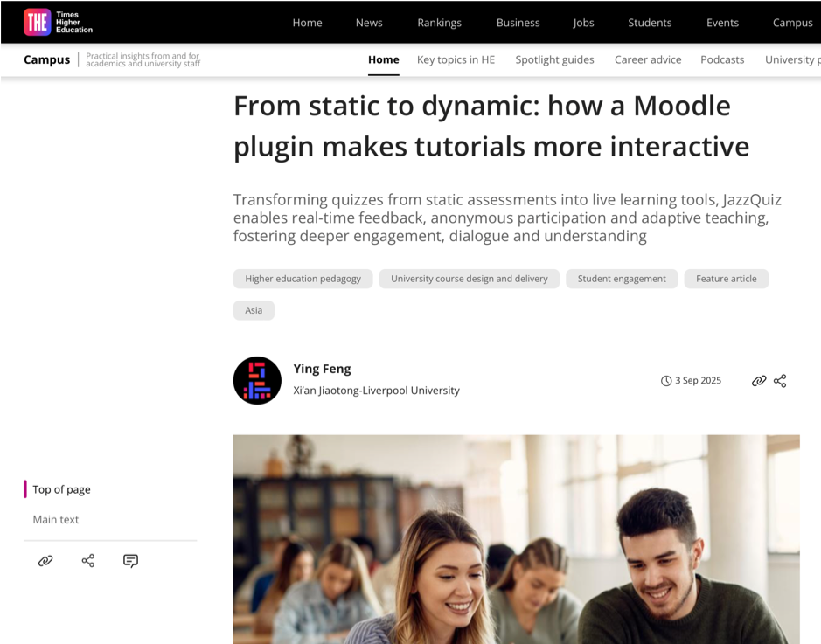Click the Higher education pedagogy tag
821x644 pixels.
(303, 279)
